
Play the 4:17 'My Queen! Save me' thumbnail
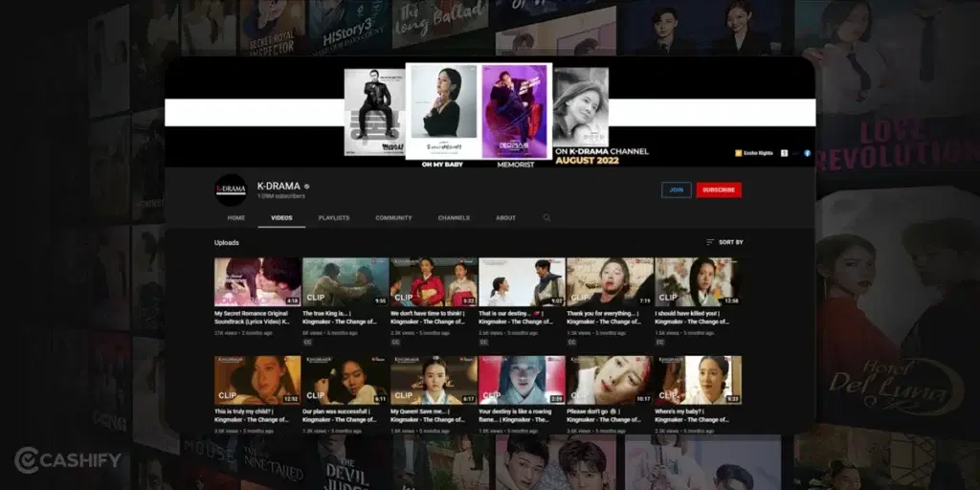(434, 380)
